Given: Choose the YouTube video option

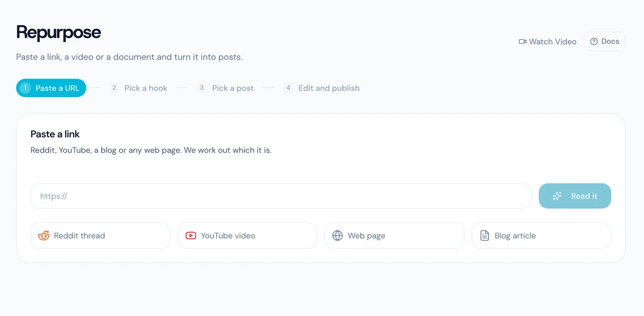Looking at the screenshot, I should pyautogui.click(x=248, y=236).
